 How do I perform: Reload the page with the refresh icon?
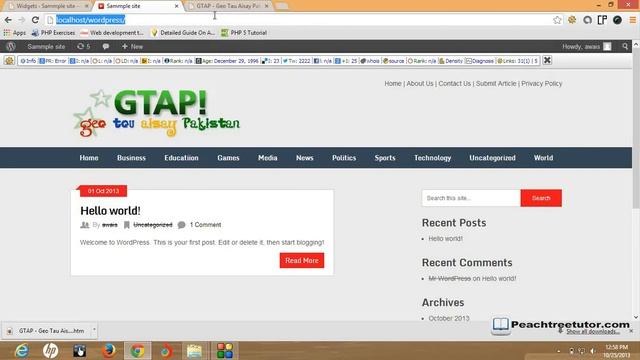tap(35, 20)
